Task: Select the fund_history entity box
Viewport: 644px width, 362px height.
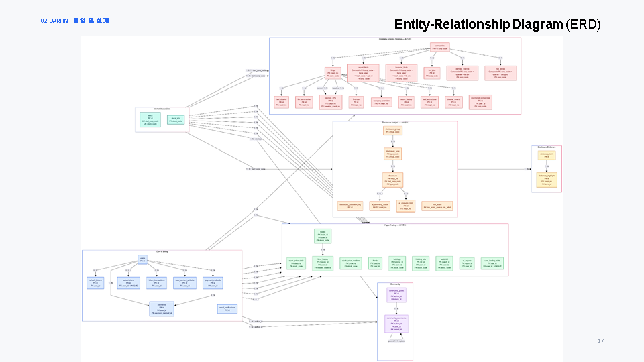Action: click(323, 263)
